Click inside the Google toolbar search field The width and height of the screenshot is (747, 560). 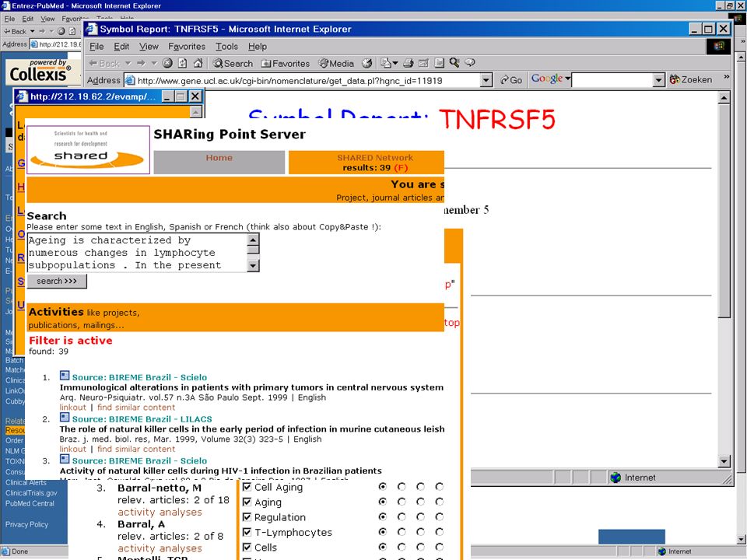click(x=612, y=80)
